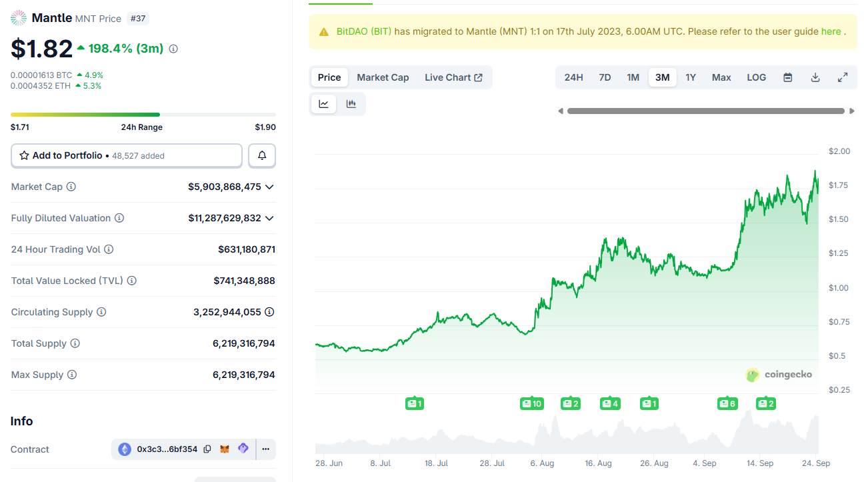Click the price alert bell icon
This screenshot has width=868, height=482.
point(261,155)
